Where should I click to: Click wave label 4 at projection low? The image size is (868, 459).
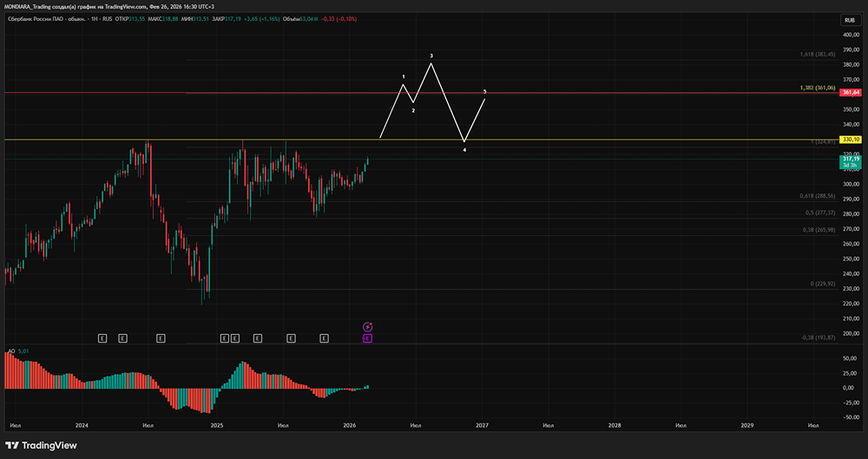(x=464, y=150)
